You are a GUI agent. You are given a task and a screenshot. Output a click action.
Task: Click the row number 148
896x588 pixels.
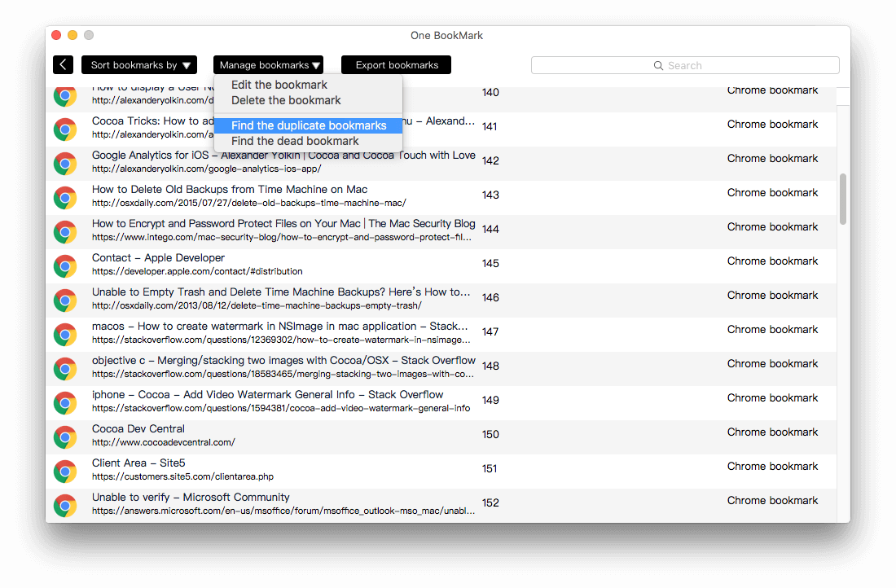(x=490, y=366)
